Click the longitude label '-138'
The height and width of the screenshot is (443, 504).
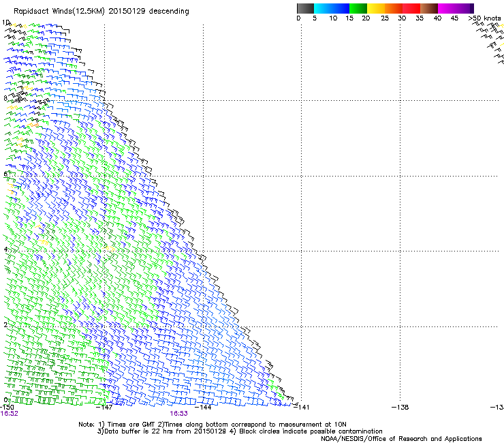400,408
